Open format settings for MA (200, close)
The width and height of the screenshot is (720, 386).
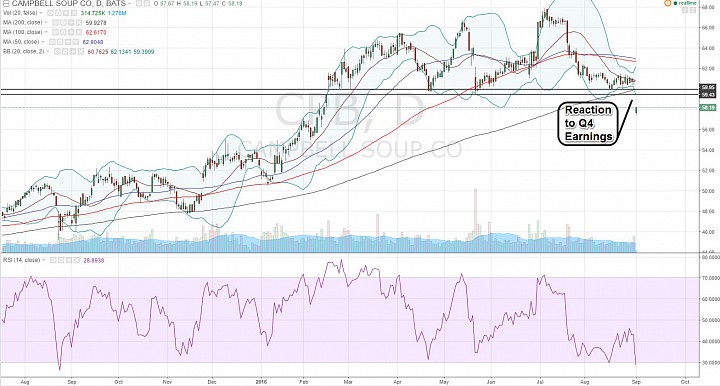coord(63,22)
